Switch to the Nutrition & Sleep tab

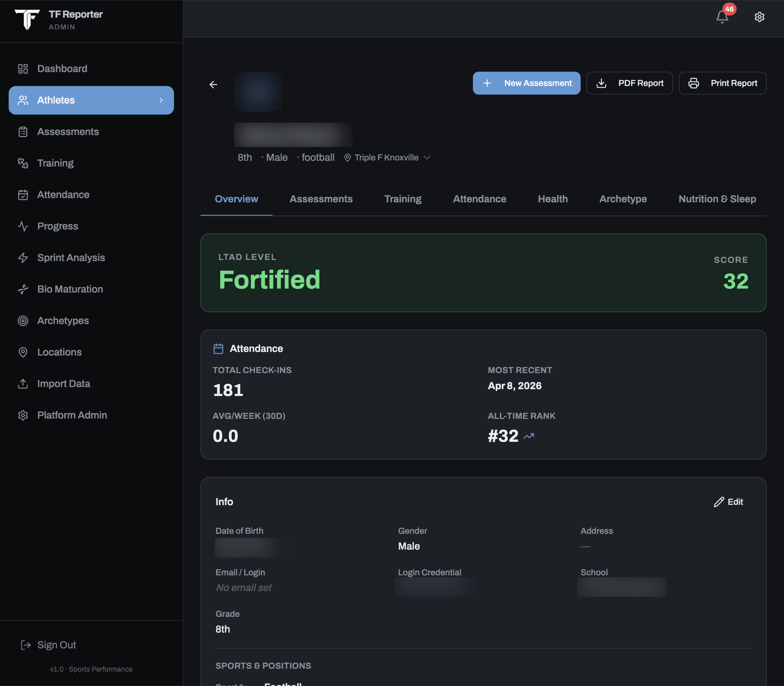pyautogui.click(x=717, y=199)
